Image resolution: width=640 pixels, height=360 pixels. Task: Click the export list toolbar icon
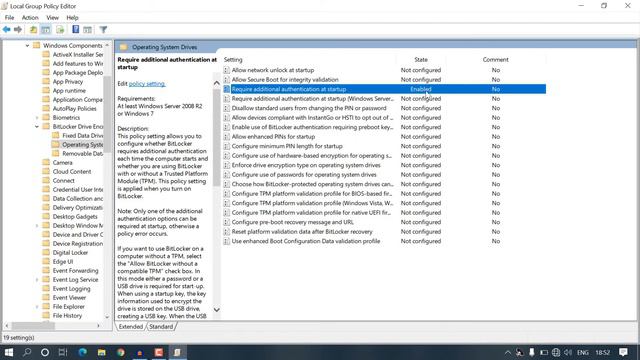(60, 29)
